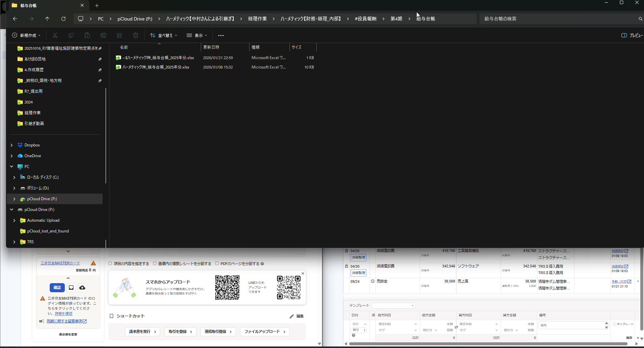The height and width of the screenshot is (348, 644).
Task: Check 画像内の複数レシートを分割する option
Action: point(155,264)
